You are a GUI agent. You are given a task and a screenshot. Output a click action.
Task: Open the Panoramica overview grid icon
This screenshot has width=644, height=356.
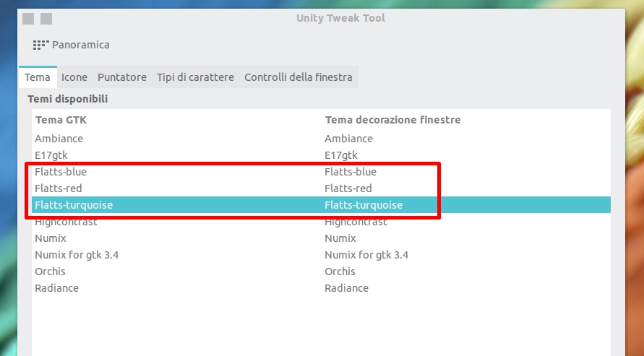pyautogui.click(x=40, y=45)
